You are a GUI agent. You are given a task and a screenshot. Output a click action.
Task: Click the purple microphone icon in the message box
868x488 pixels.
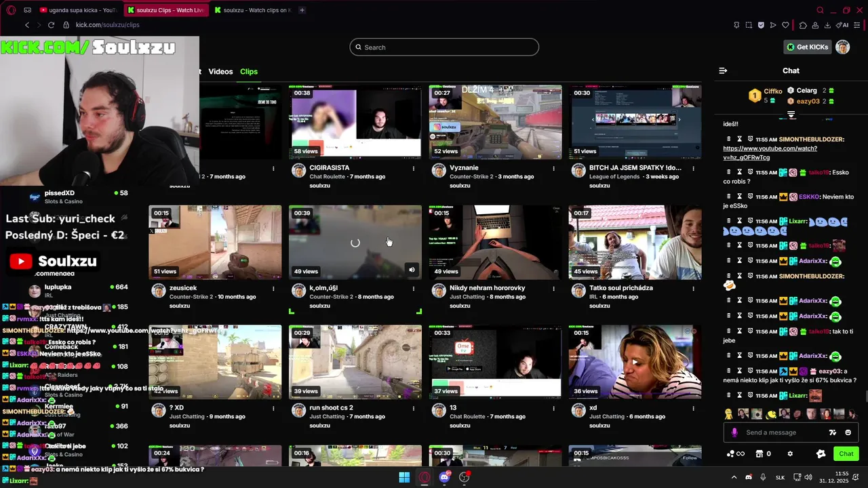click(734, 432)
